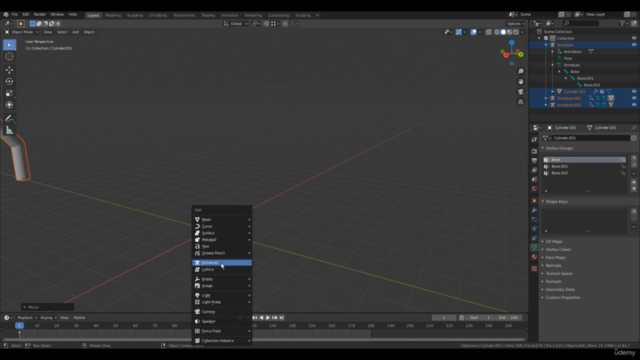Click the outliner filter funnel icon
The width and height of the screenshot is (640, 360).
(x=623, y=23)
